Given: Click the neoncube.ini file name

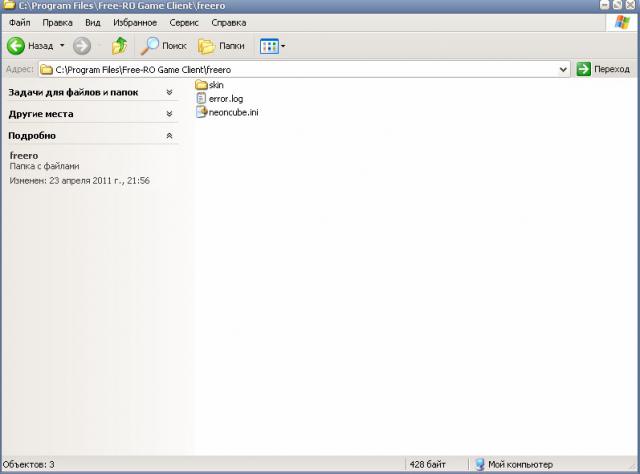Looking at the screenshot, I should 233,112.
